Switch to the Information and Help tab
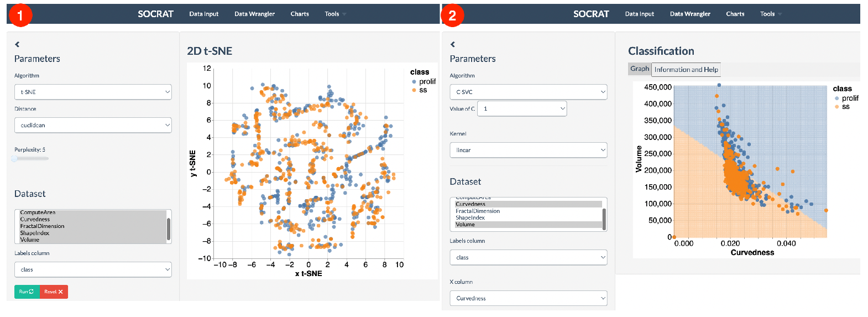Screen dimensions: 868x317 coord(686,70)
